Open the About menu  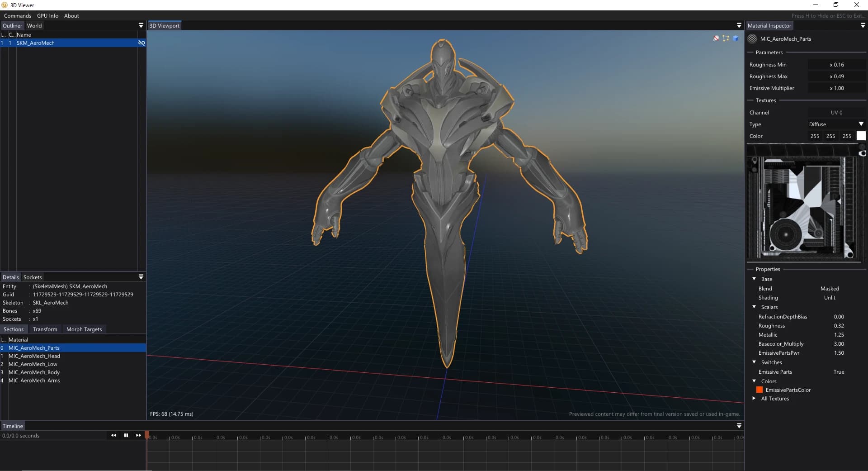71,16
